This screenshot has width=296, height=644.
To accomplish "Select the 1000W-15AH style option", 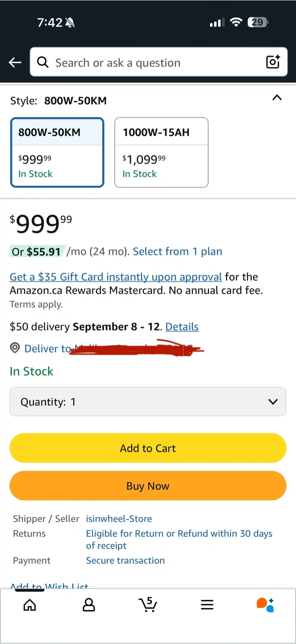I will pos(161,152).
